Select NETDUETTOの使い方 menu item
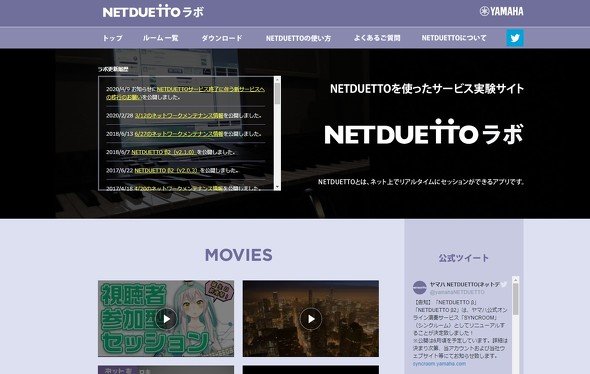This screenshot has width=590, height=374. point(298,38)
